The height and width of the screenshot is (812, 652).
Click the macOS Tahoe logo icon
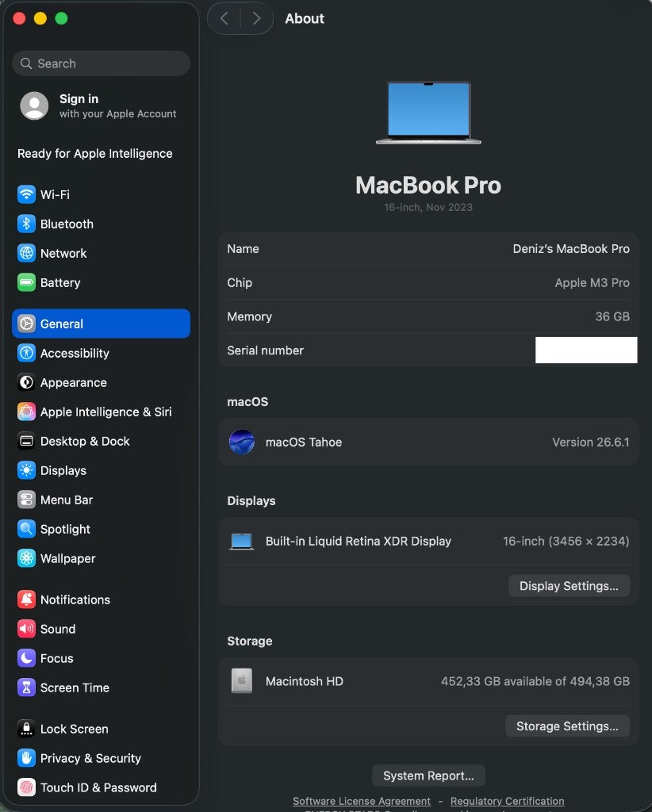pos(242,442)
